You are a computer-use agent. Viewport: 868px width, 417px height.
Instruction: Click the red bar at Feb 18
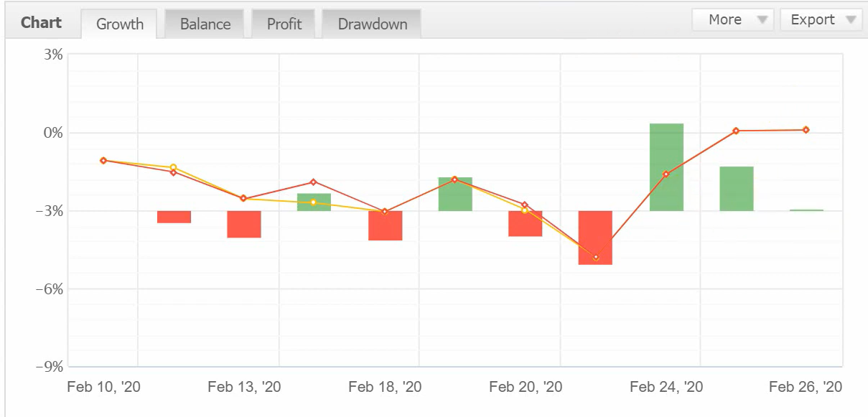tap(385, 225)
